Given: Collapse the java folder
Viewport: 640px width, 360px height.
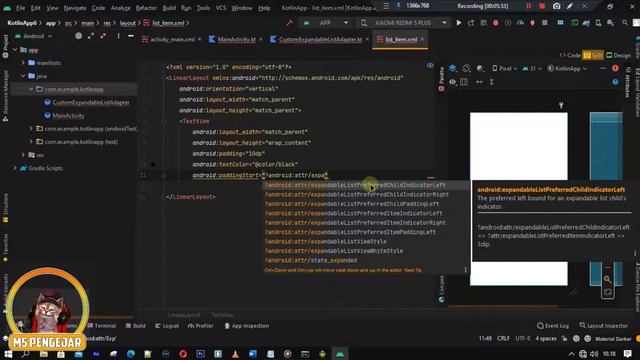Looking at the screenshot, I should [23, 76].
